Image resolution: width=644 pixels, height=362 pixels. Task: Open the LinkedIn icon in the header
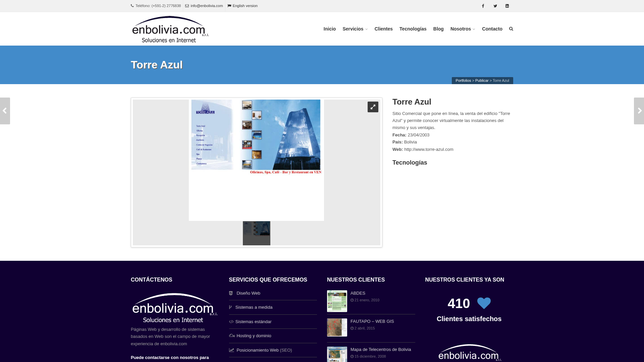[507, 6]
